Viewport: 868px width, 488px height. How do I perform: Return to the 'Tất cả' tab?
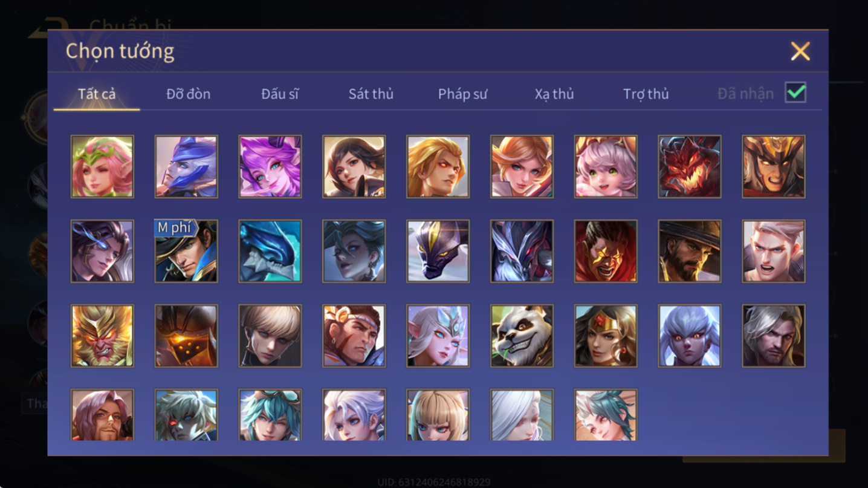tap(97, 94)
